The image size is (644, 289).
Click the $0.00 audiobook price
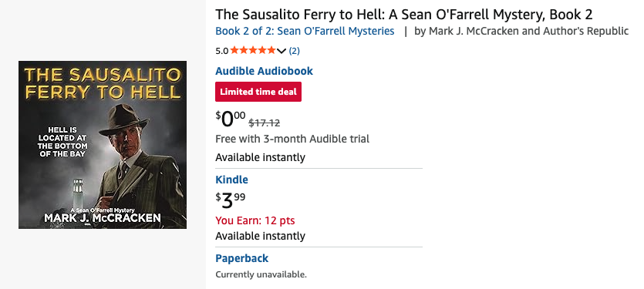tap(231, 119)
